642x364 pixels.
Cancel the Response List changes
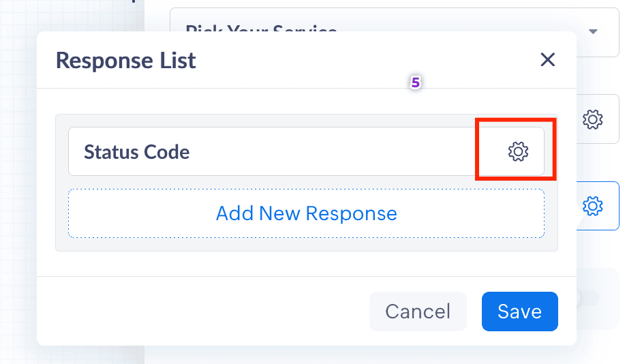pos(418,312)
